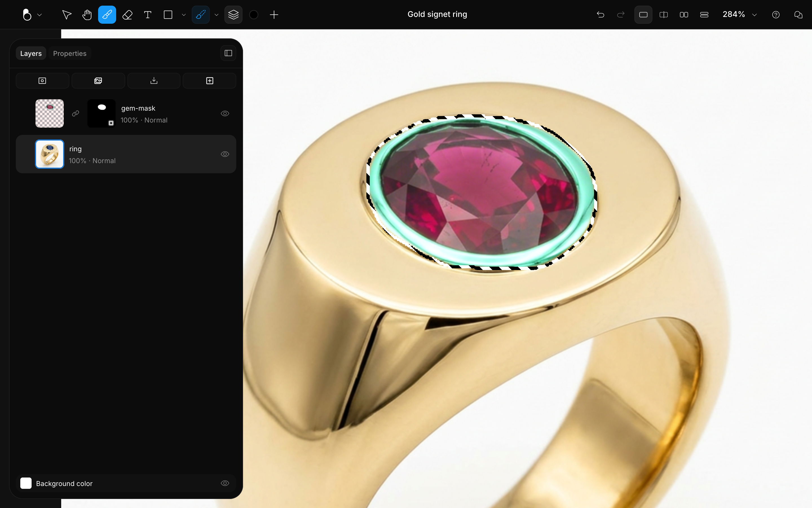Hide the Background color layer
812x508 pixels.
tap(225, 483)
